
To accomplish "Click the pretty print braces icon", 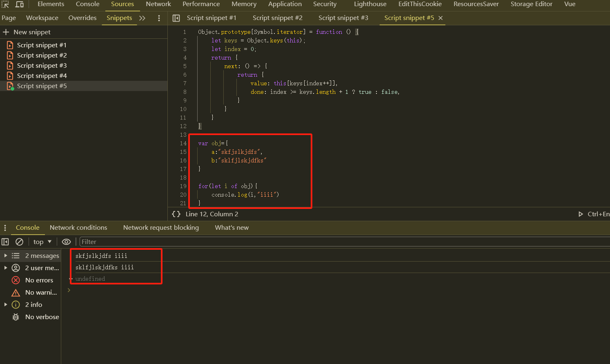I will coord(176,214).
